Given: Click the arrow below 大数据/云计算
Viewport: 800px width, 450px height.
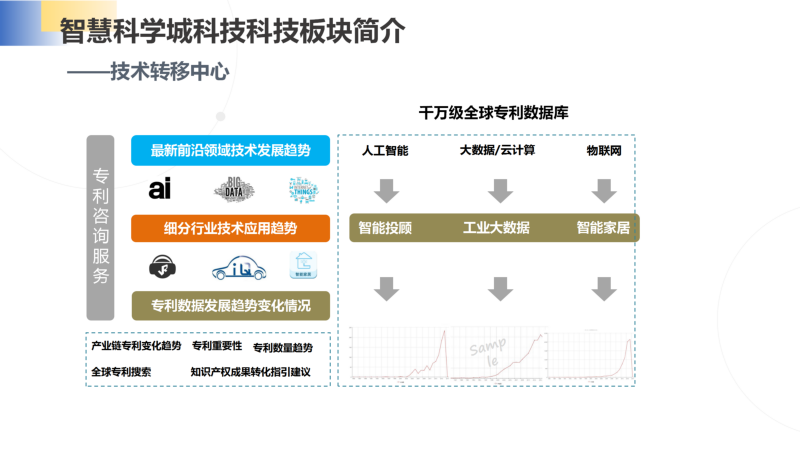Looking at the screenshot, I should 501,191.
